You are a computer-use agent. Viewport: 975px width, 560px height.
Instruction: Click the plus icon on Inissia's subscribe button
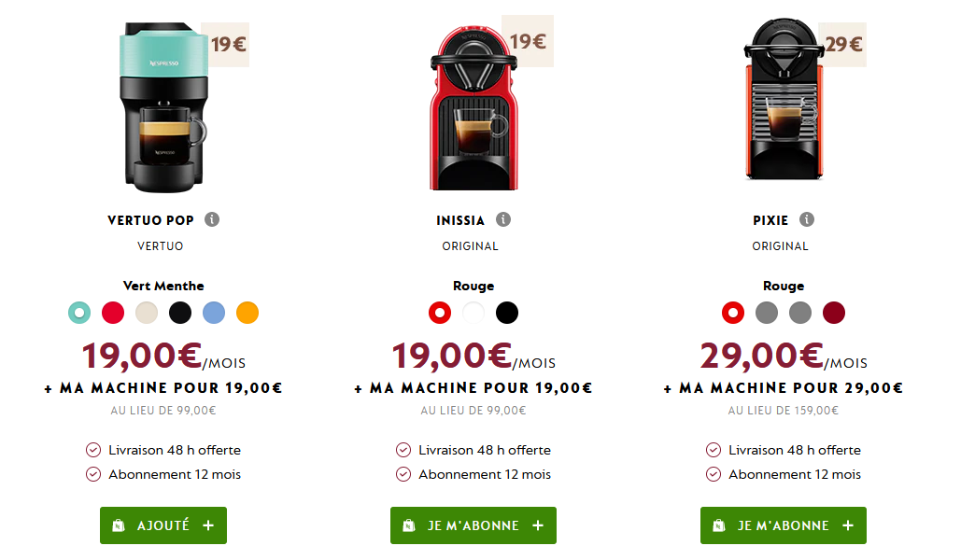point(538,525)
